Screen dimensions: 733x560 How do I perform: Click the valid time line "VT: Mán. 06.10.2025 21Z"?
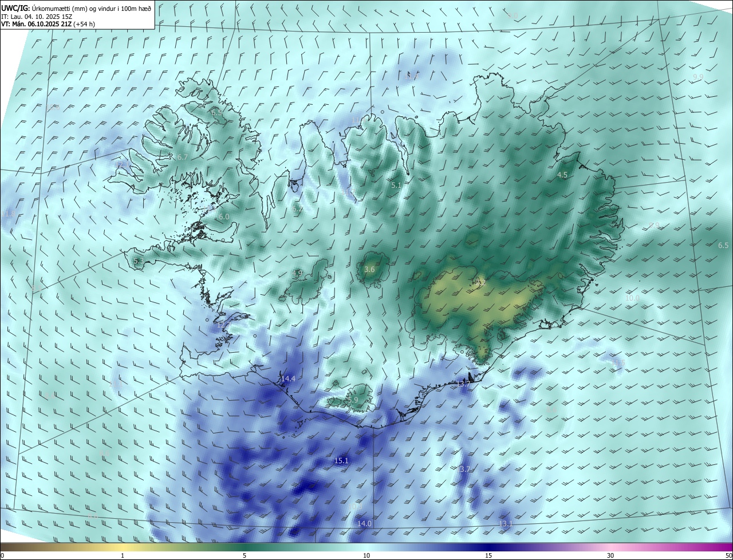37,24
